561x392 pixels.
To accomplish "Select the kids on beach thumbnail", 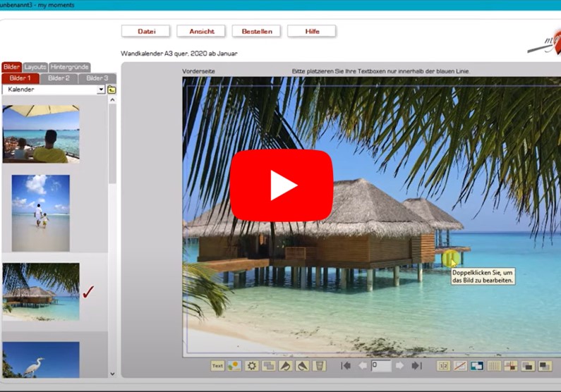I will [41, 213].
